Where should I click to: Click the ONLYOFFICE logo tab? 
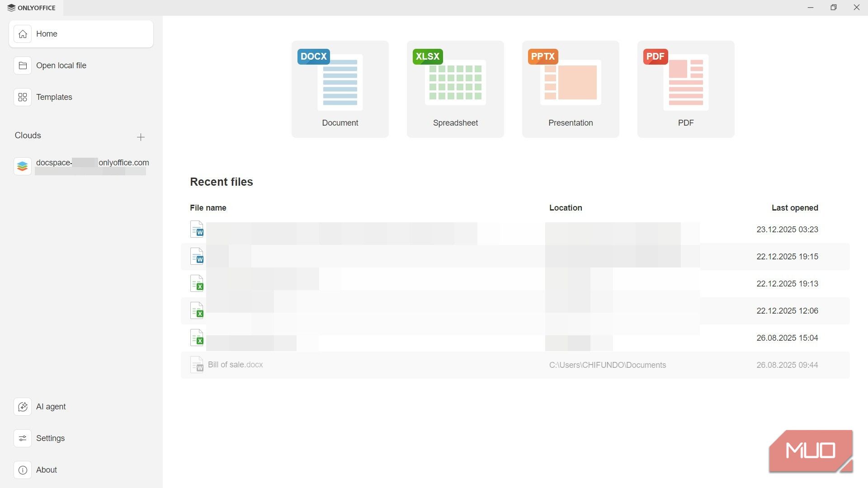click(32, 8)
